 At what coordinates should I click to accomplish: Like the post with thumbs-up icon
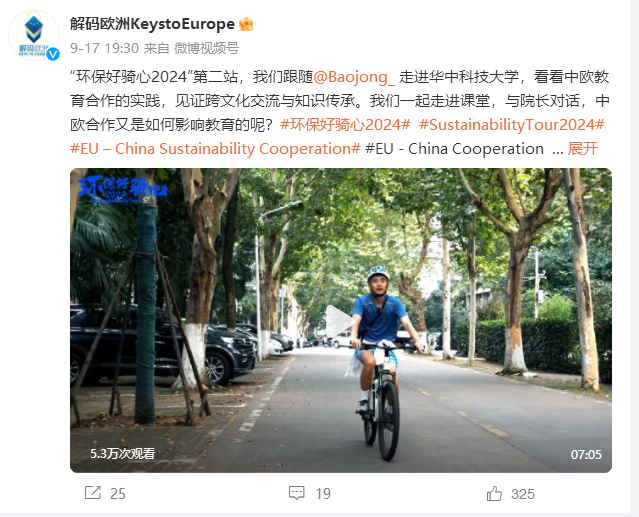(x=494, y=493)
